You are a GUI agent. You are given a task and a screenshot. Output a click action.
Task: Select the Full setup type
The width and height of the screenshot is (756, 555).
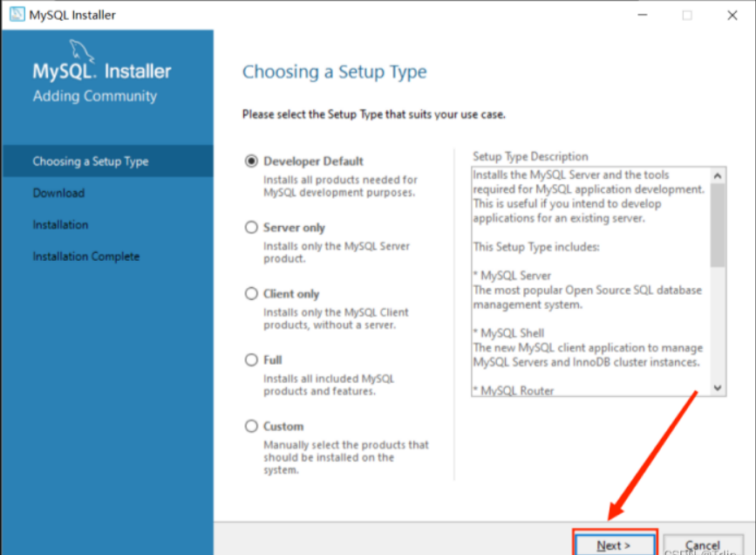click(x=251, y=360)
